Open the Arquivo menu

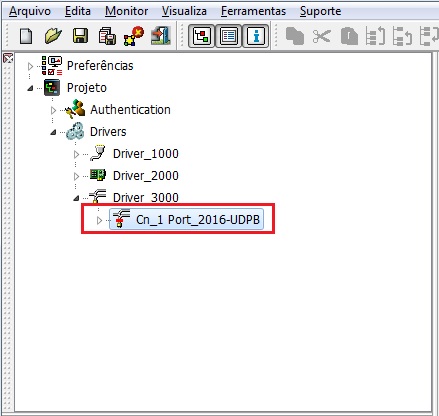(x=30, y=11)
